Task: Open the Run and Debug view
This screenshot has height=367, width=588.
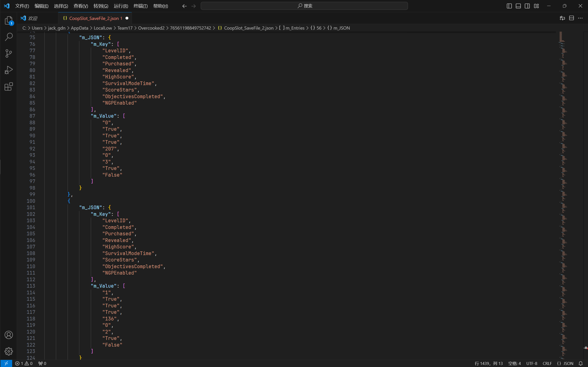Action: (x=9, y=70)
